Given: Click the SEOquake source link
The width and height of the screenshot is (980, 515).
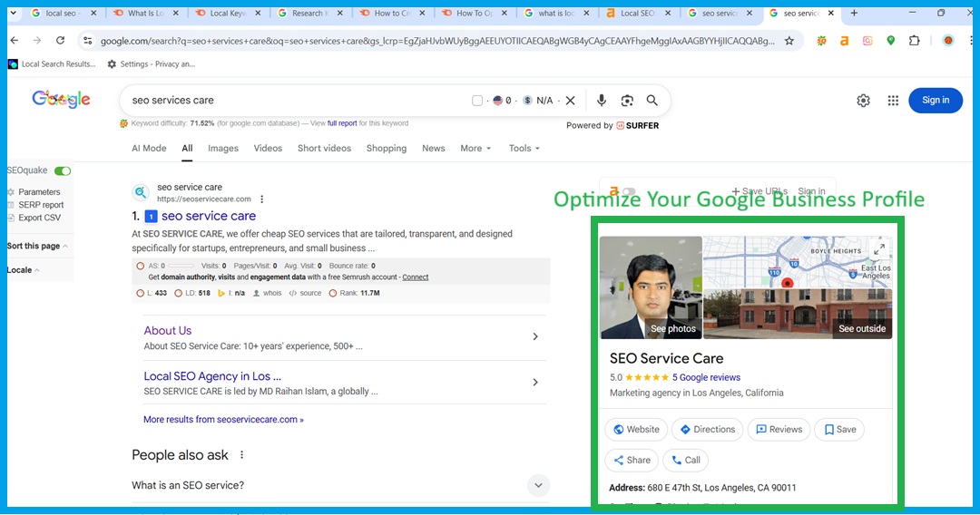Looking at the screenshot, I should (305, 293).
